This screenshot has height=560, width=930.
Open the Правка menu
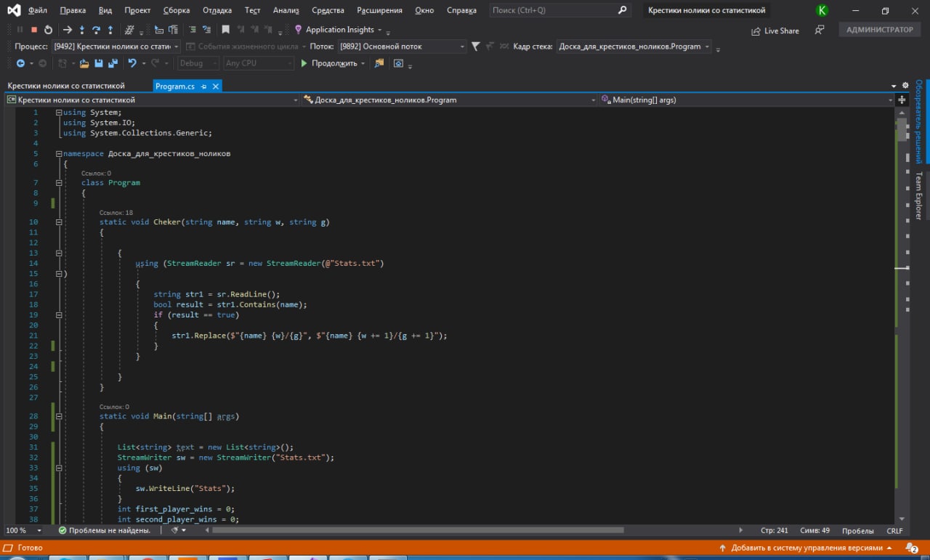[73, 11]
